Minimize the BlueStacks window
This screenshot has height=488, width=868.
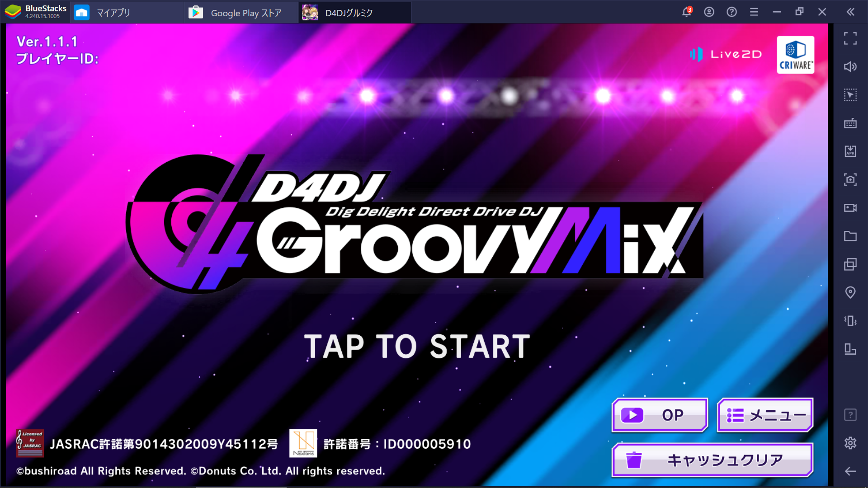click(x=777, y=12)
